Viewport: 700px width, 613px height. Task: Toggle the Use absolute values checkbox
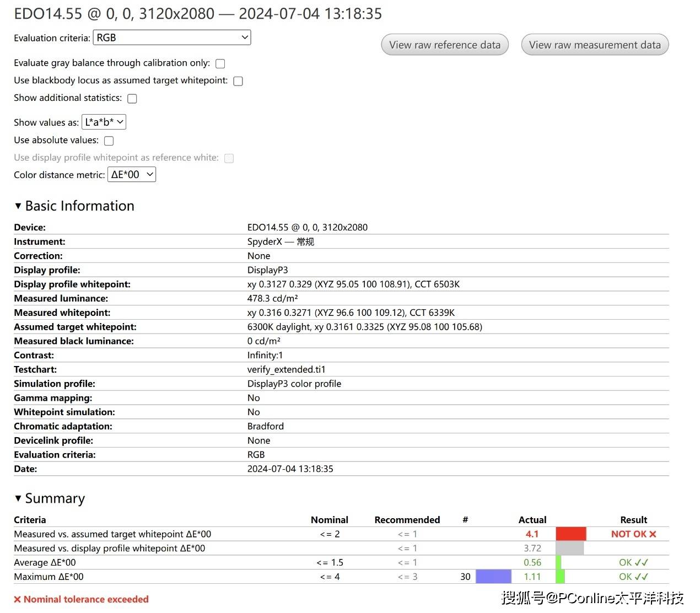click(x=109, y=141)
